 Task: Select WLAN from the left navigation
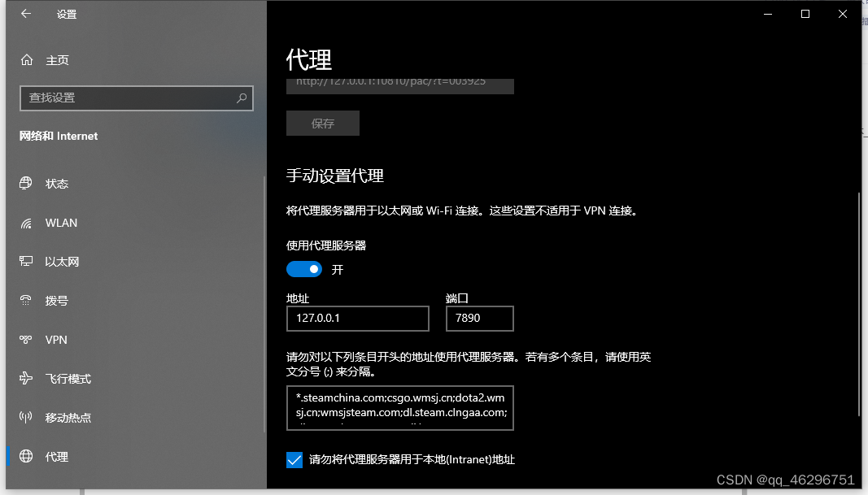click(61, 223)
